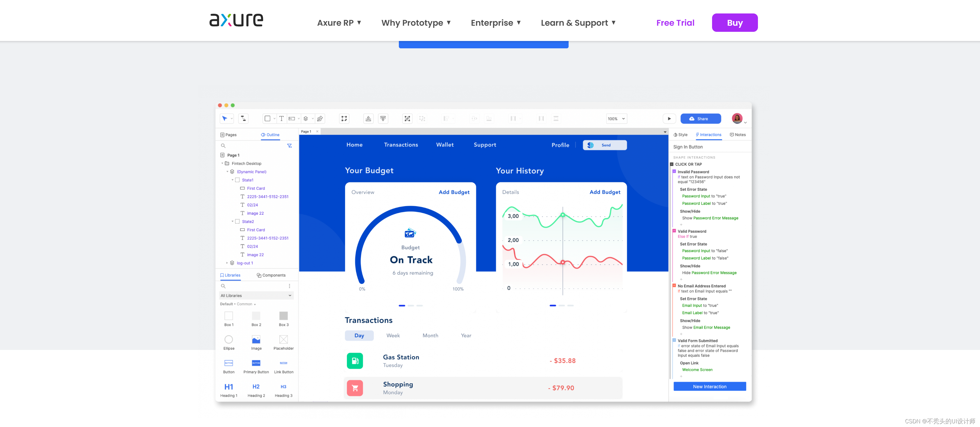Screen dimensions: 980x427
Task: Click the Group icon in toolbar
Action: coord(407,119)
